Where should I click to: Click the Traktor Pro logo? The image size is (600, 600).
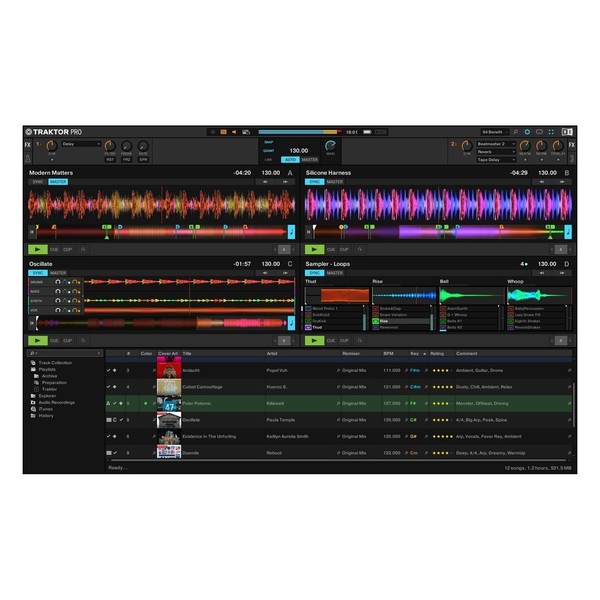(54, 132)
